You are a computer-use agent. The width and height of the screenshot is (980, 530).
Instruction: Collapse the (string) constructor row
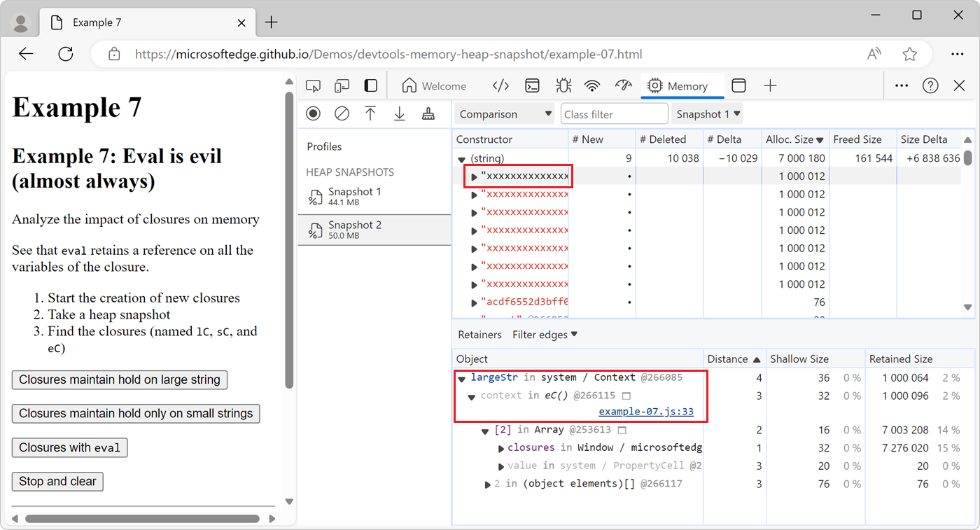[x=461, y=159]
